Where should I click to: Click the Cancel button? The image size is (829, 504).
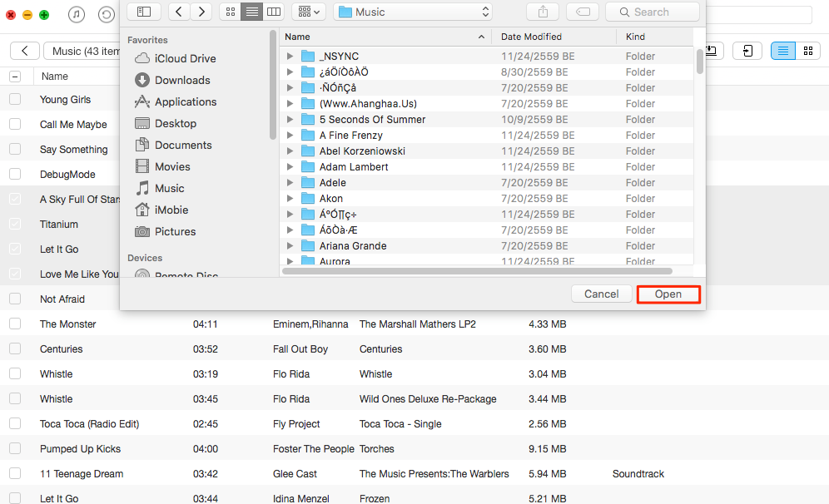(601, 294)
